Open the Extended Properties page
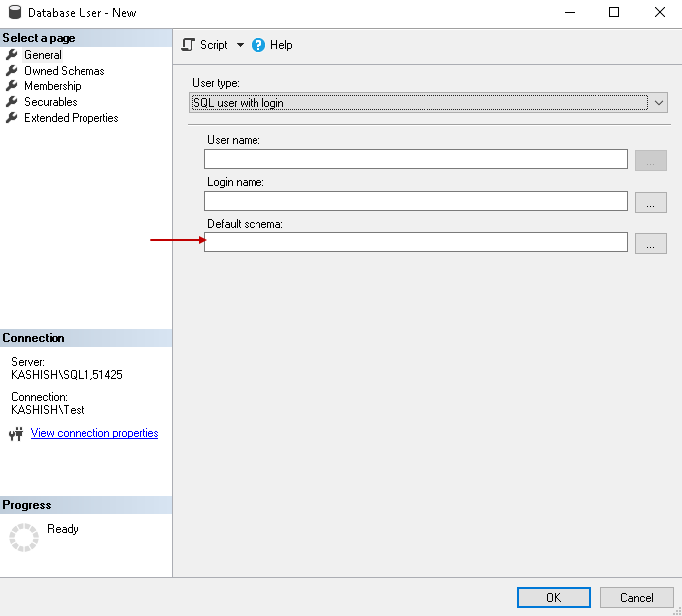This screenshot has width=682, height=616. (71, 118)
